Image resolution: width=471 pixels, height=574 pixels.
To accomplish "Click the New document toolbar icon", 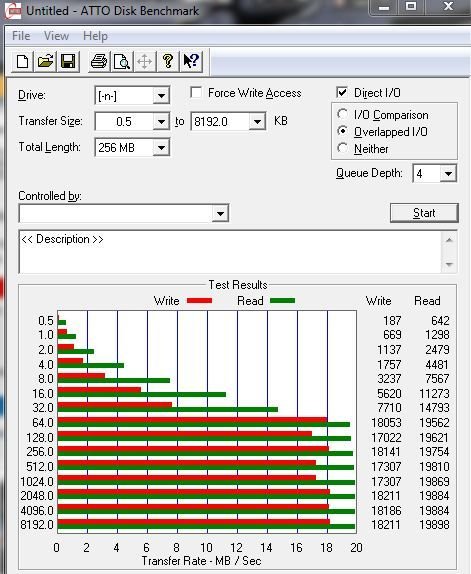I will (23, 61).
